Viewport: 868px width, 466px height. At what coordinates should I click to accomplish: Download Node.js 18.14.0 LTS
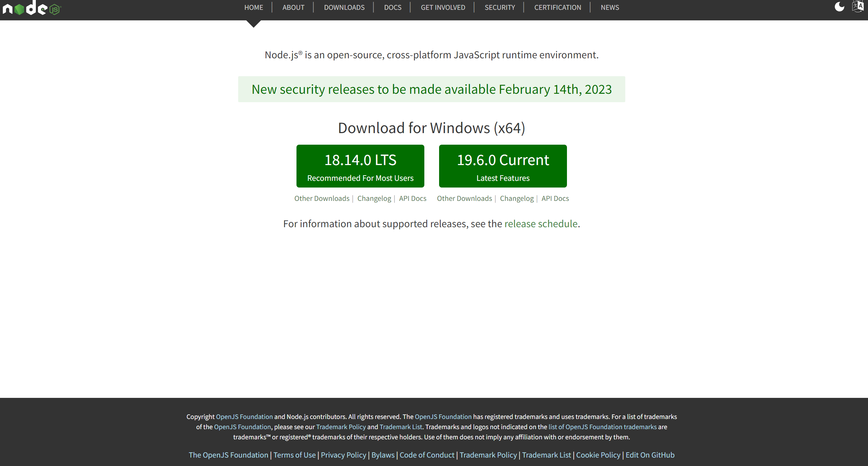click(360, 166)
